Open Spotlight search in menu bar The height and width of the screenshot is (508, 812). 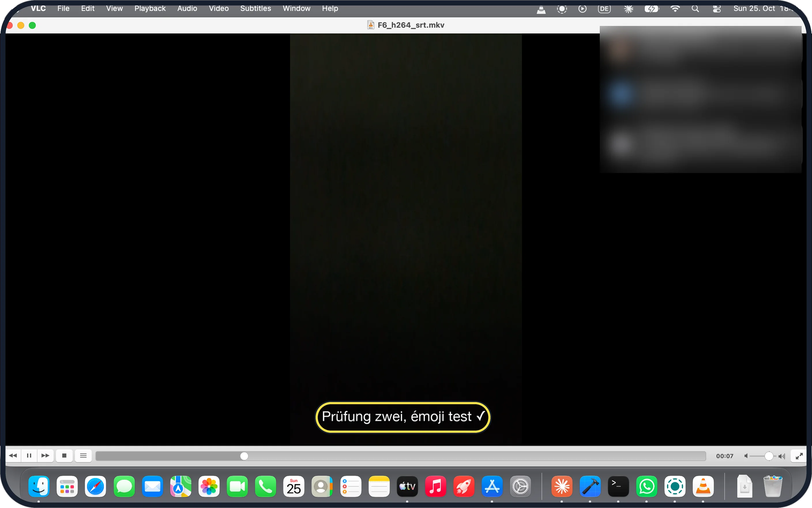pyautogui.click(x=695, y=9)
